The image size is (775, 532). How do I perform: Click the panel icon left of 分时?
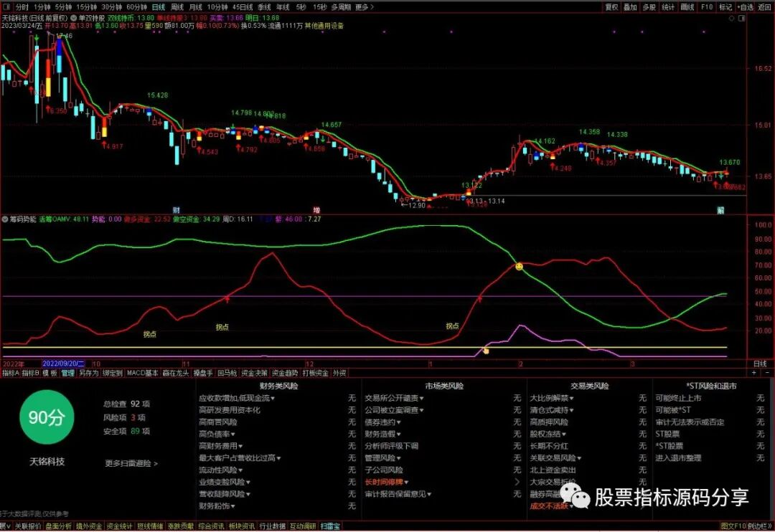7,7
